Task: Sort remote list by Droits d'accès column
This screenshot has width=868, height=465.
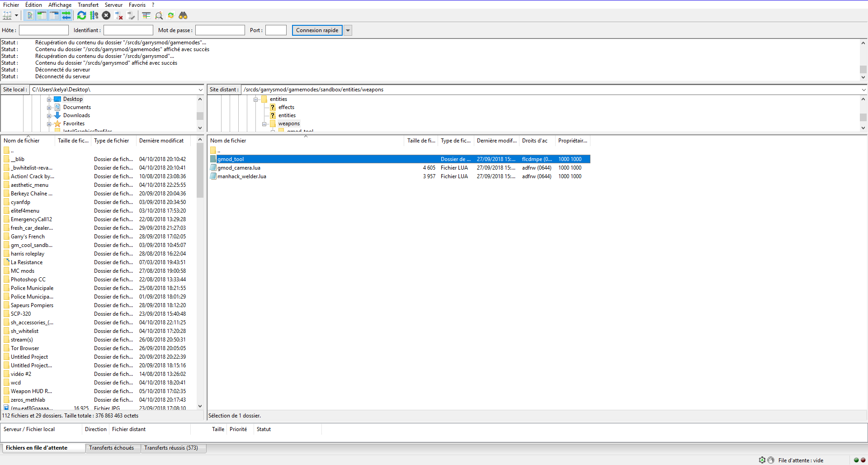Action: pyautogui.click(x=537, y=141)
